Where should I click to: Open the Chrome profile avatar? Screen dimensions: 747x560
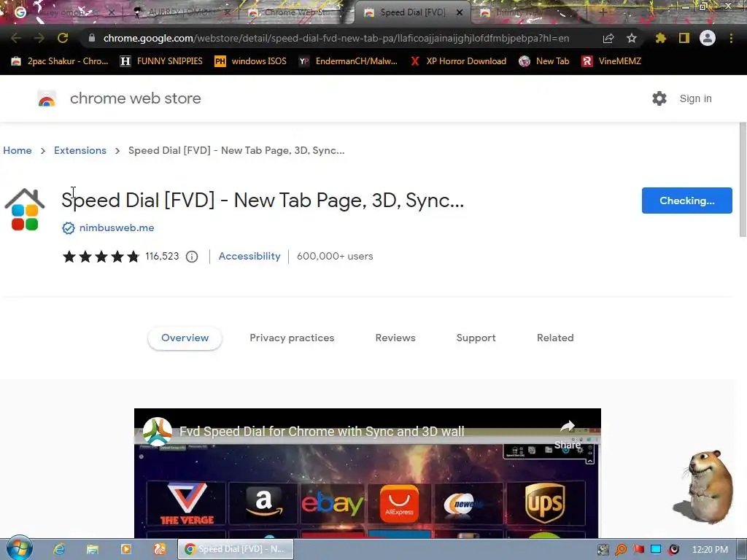point(708,38)
